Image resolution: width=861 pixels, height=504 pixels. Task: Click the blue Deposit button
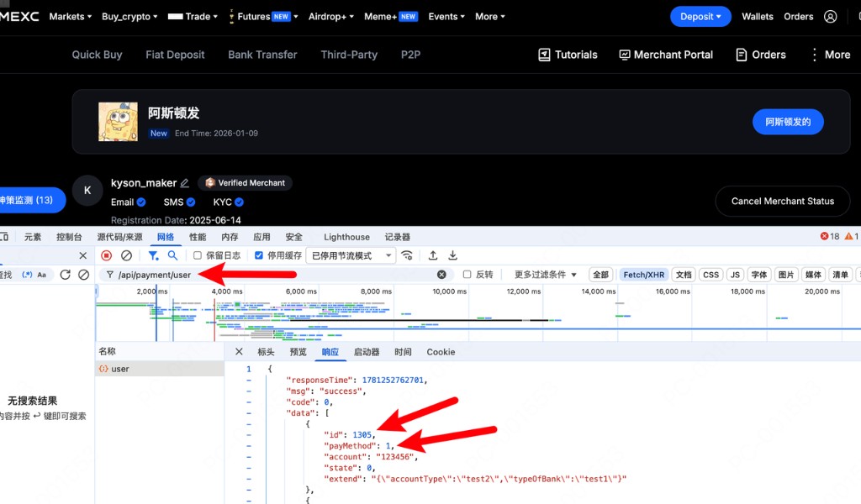(700, 17)
